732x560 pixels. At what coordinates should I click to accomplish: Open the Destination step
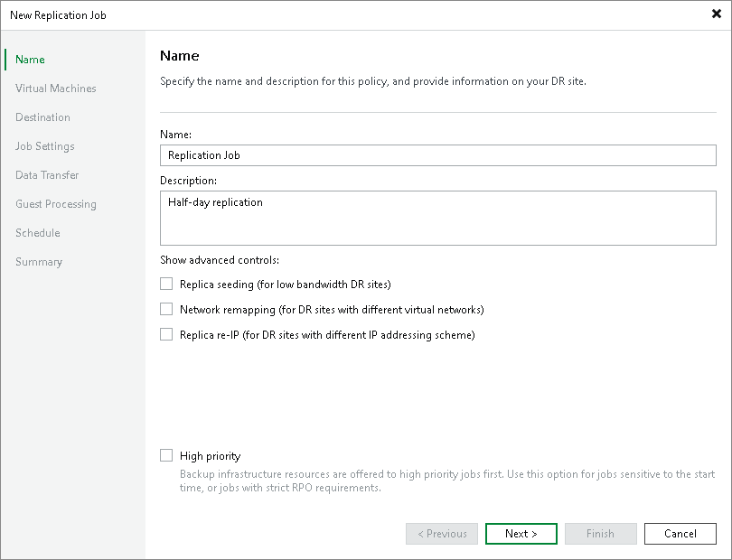click(42, 117)
